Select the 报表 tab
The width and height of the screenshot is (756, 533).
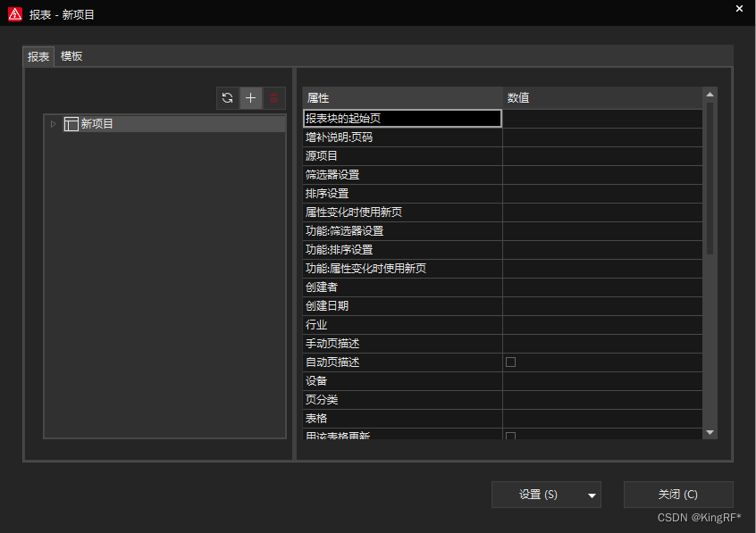tap(38, 56)
